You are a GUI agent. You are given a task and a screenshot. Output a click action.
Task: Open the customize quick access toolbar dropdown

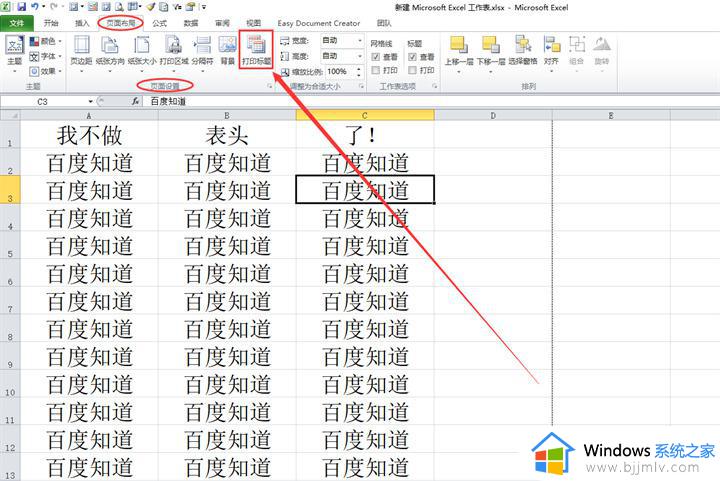point(203,7)
